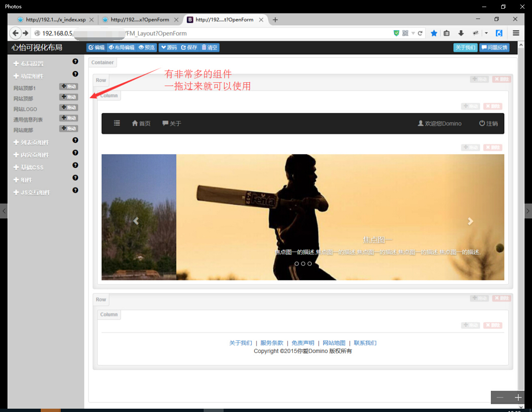Delete the carousel component with 删除
This screenshot has height=412, width=532.
[x=493, y=147]
